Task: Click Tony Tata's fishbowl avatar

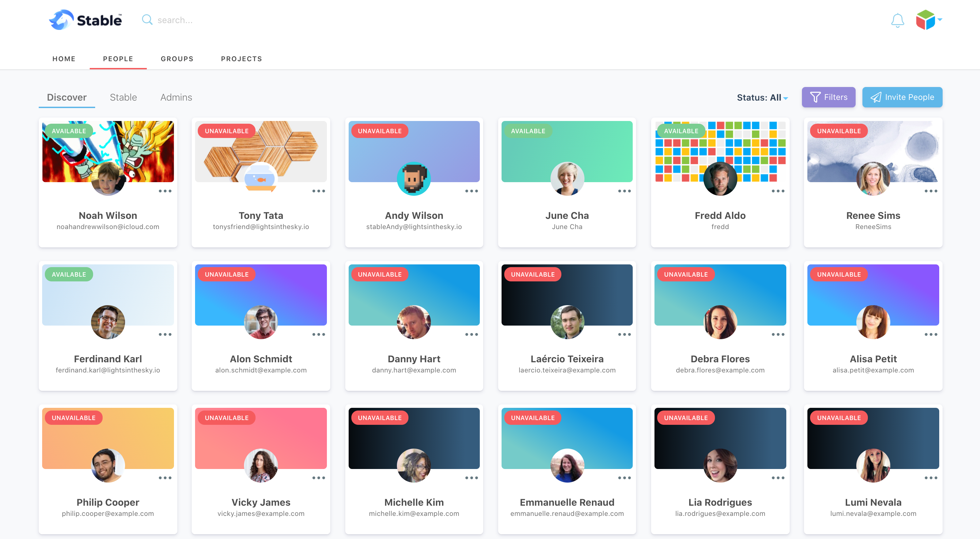Action: 261,179
